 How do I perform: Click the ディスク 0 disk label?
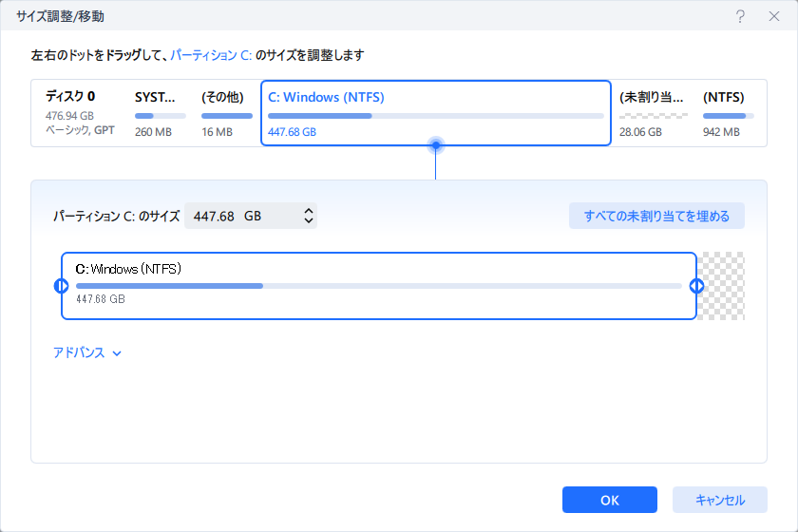pos(70,96)
